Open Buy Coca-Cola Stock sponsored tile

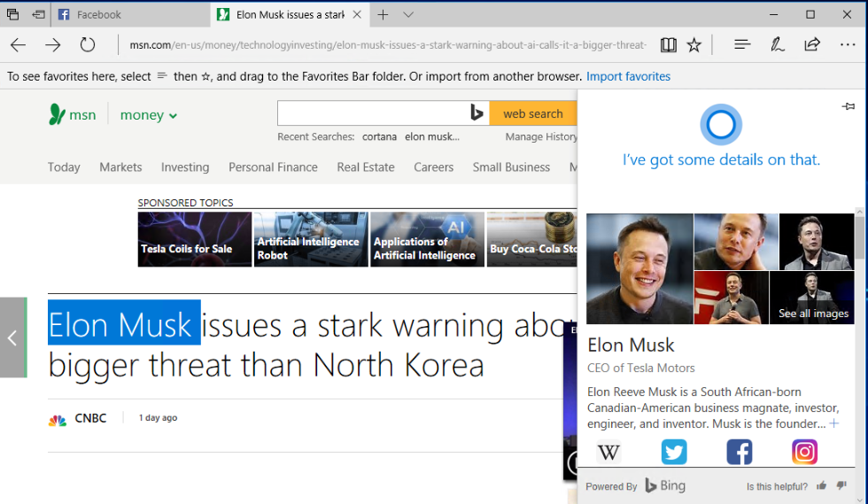(x=531, y=239)
